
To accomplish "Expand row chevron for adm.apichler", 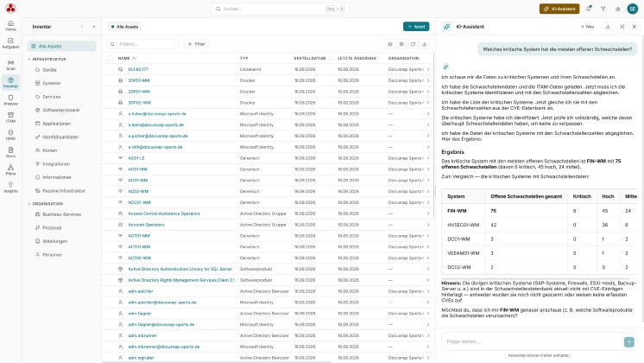I will tap(428, 291).
